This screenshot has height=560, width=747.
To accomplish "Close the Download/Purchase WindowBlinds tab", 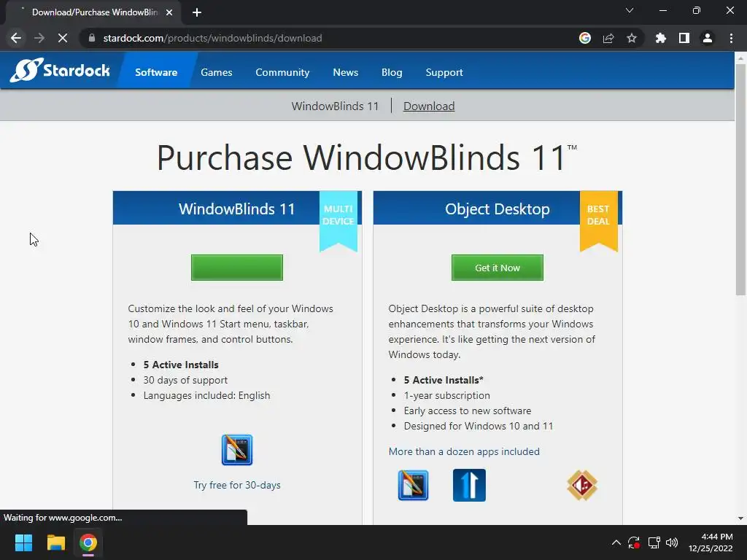I will click(x=169, y=12).
